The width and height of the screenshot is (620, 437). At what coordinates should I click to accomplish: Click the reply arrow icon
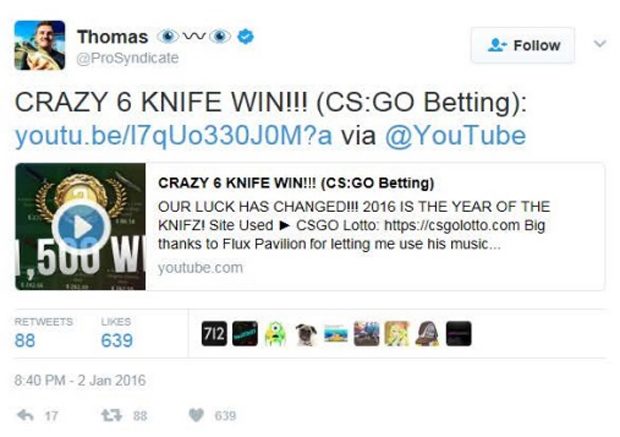coord(25,415)
